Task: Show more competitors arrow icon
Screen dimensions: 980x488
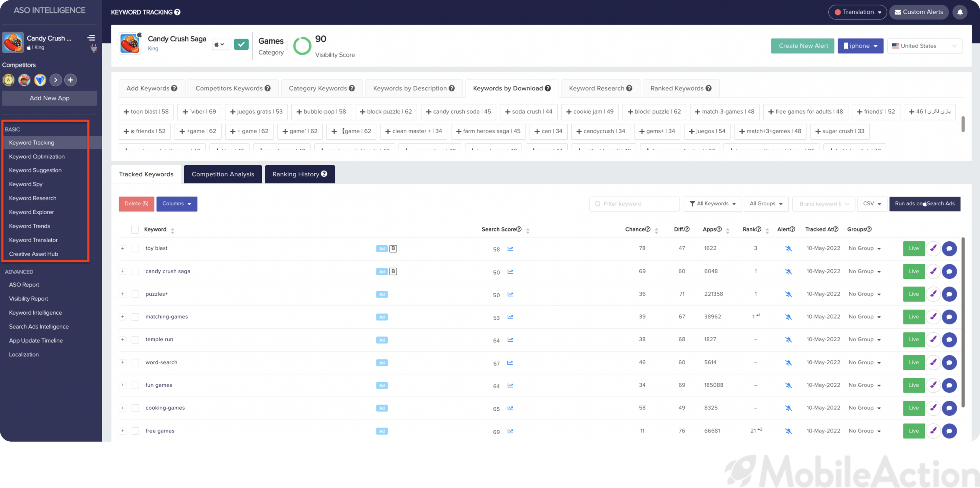Action: tap(56, 80)
